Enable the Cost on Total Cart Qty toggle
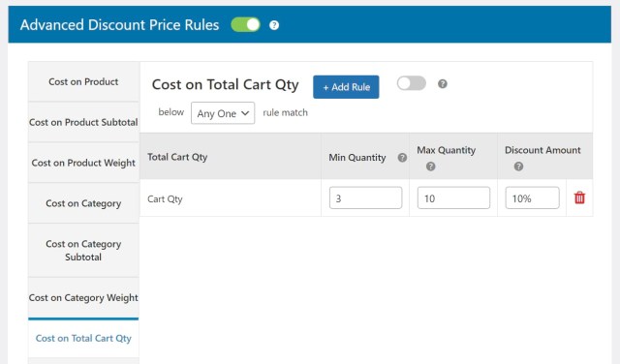This screenshot has height=364, width=620. click(x=411, y=83)
